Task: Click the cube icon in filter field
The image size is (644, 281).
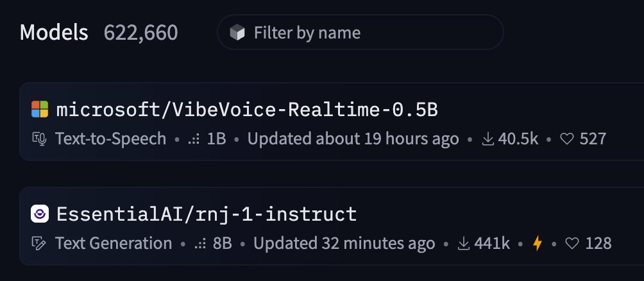Action: 237,33
